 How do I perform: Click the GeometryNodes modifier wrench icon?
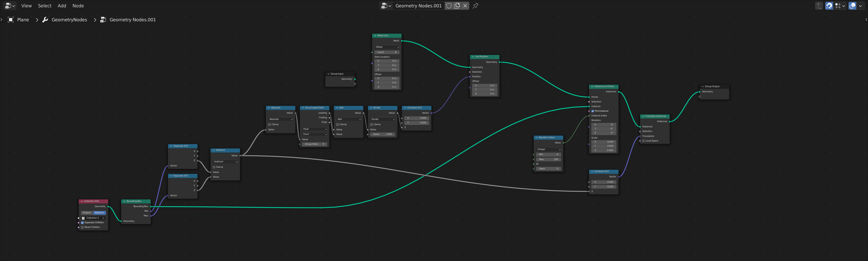click(x=45, y=19)
